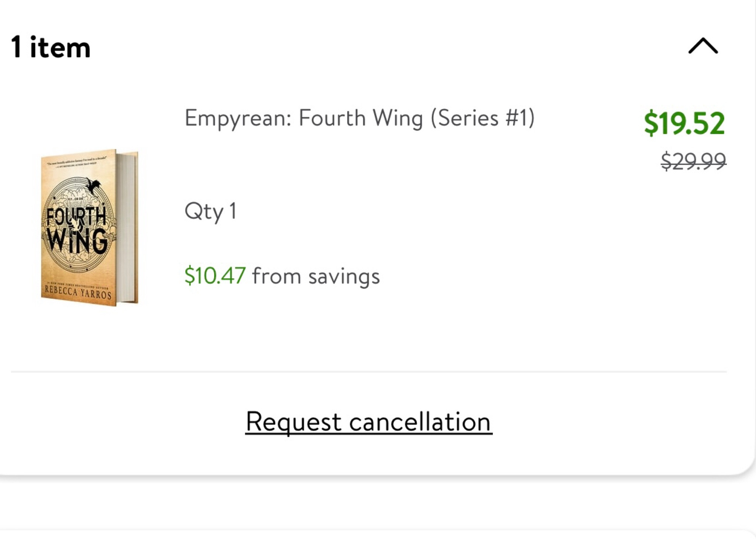Click the crossed-out $29.99 original price

tap(693, 161)
